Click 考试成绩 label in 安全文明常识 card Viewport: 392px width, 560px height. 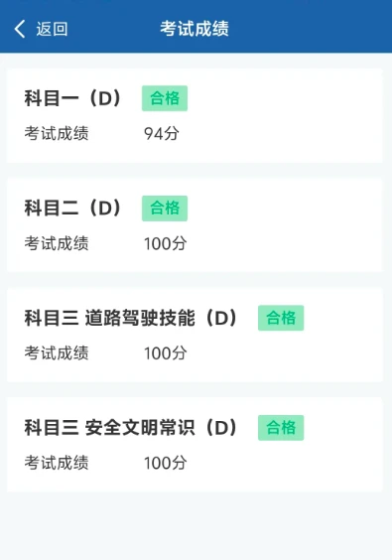57,463
